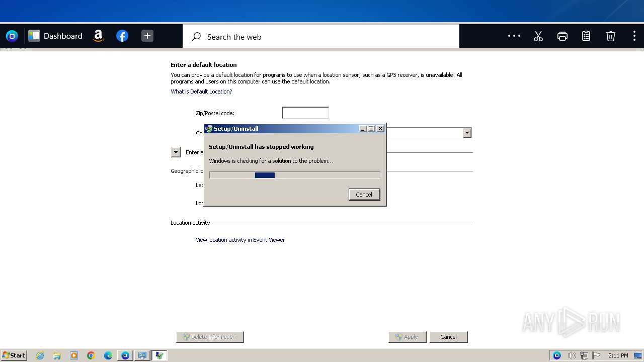Click the Zip/Postal code input field
Image resolution: width=644 pixels, height=362 pixels.
(x=305, y=113)
